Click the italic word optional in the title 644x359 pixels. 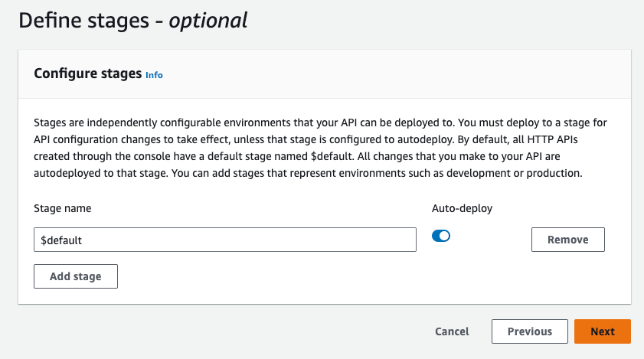(208, 21)
